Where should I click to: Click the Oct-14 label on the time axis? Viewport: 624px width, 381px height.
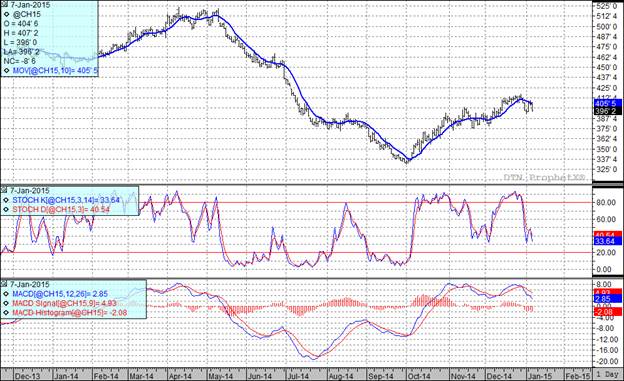click(x=418, y=376)
